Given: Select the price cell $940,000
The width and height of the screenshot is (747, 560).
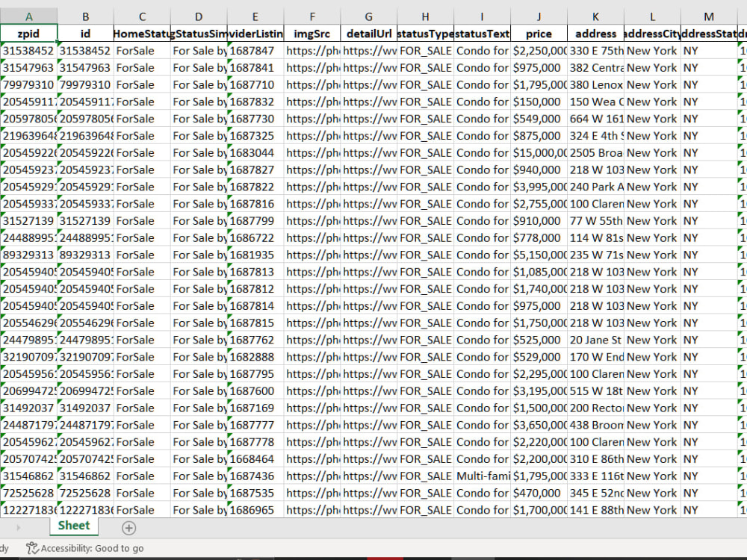Looking at the screenshot, I should [x=539, y=169].
